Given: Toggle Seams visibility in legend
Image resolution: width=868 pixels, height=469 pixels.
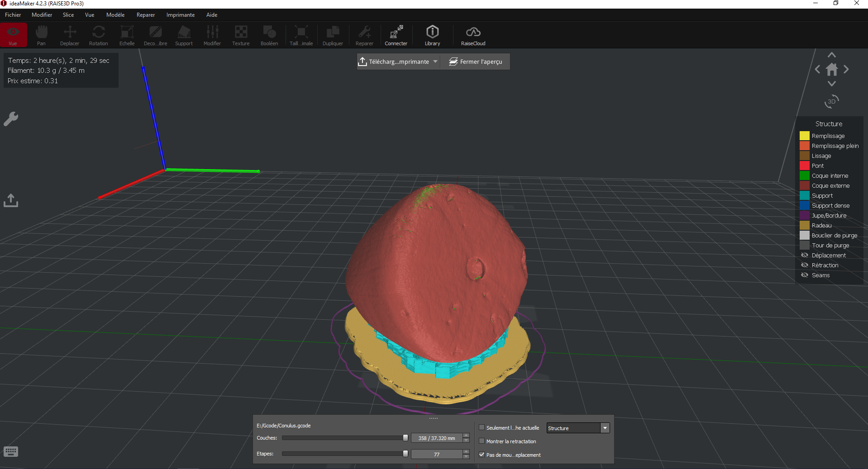Looking at the screenshot, I should pos(805,275).
